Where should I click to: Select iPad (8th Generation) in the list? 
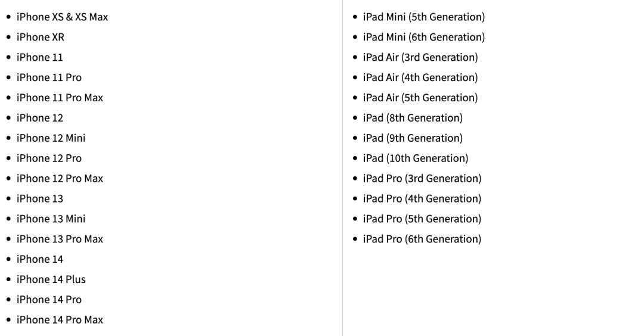point(413,118)
